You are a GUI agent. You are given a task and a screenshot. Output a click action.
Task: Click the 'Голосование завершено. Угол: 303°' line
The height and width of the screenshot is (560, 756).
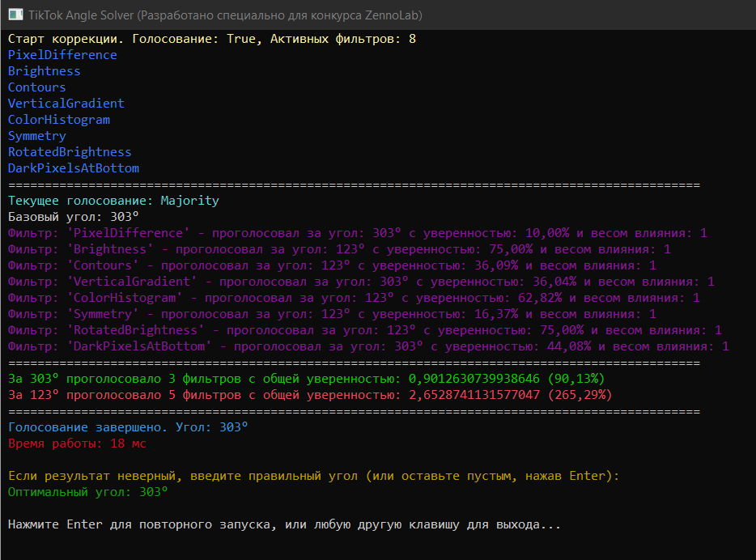point(128,427)
